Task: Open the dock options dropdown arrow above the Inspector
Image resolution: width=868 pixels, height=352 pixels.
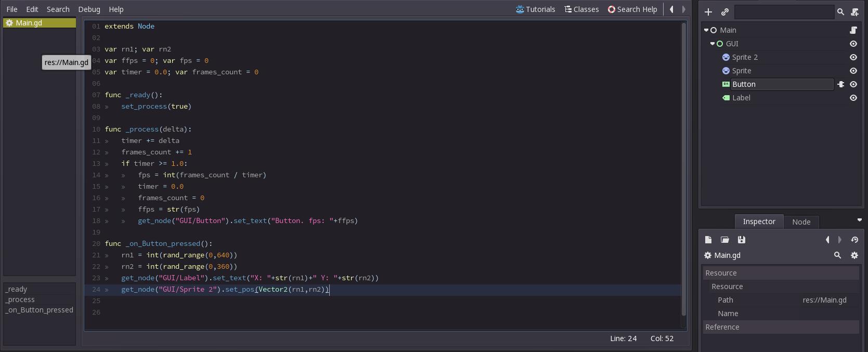Action: tap(859, 220)
